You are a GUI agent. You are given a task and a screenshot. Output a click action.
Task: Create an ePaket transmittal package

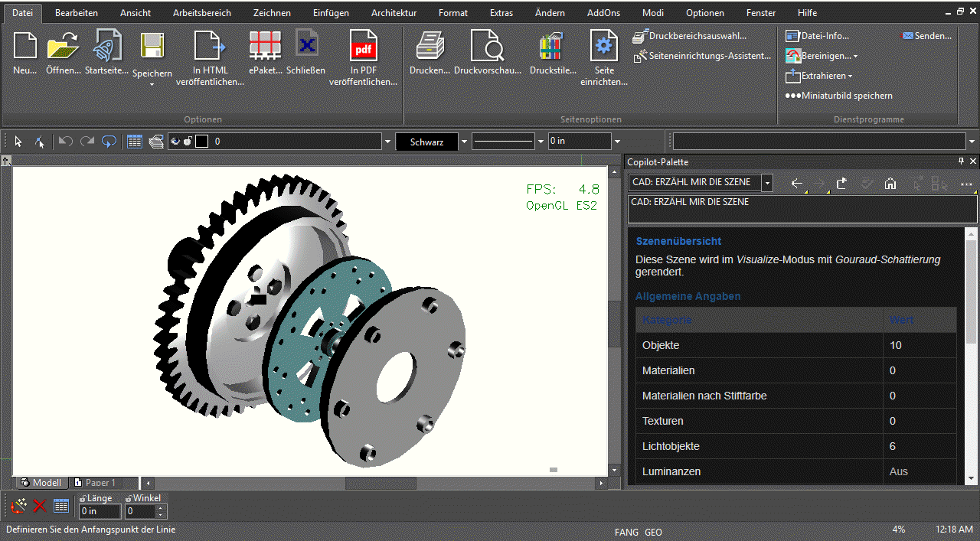click(x=266, y=45)
